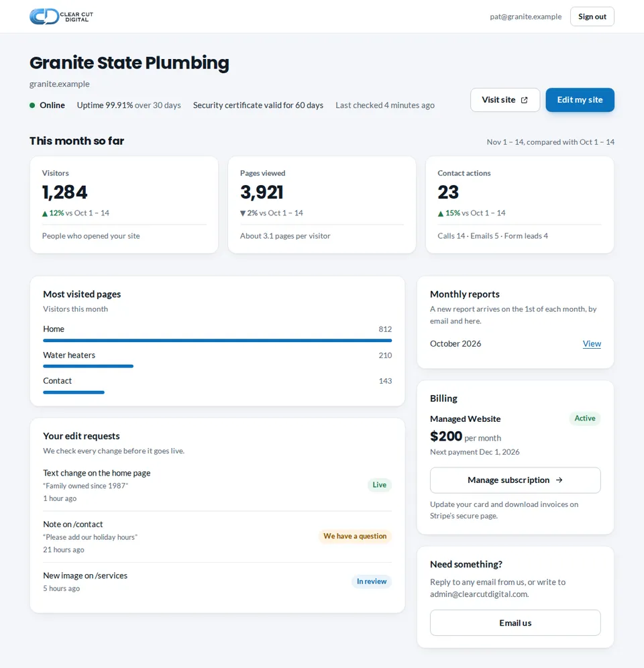The image size is (644, 668).
Task: Click the Home row label
Action: click(x=53, y=329)
